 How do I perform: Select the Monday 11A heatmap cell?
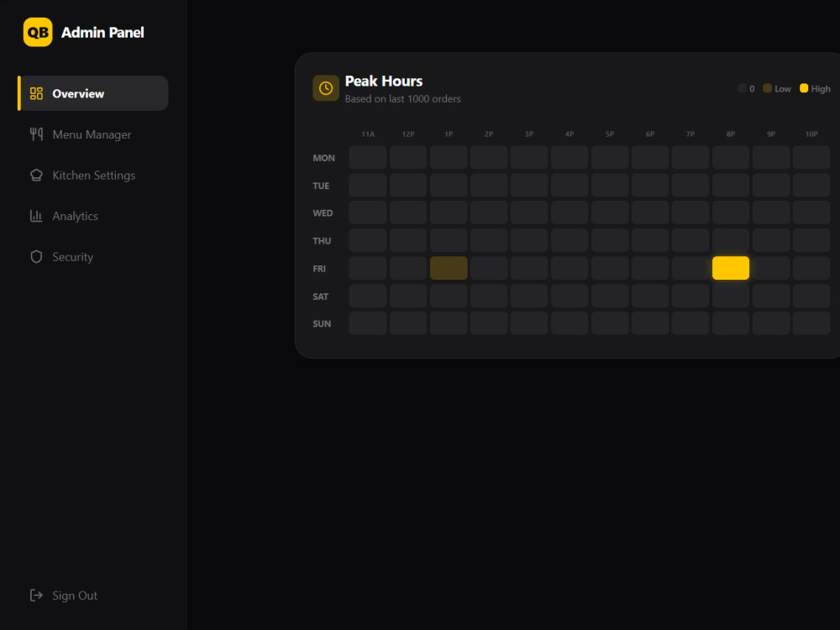(368, 158)
